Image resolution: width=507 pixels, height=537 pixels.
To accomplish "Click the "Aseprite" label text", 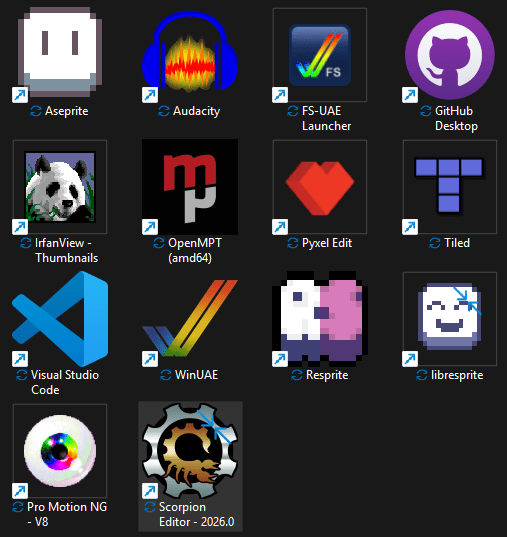I will (66, 111).
